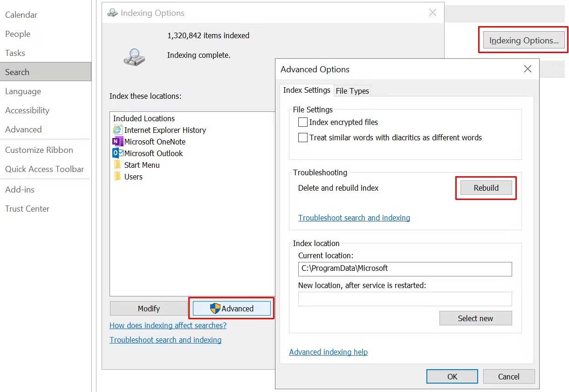Viewport: 569px width, 392px height.
Task: Open Troubleshoot search and indexing link in Advanced Options
Action: tap(354, 218)
